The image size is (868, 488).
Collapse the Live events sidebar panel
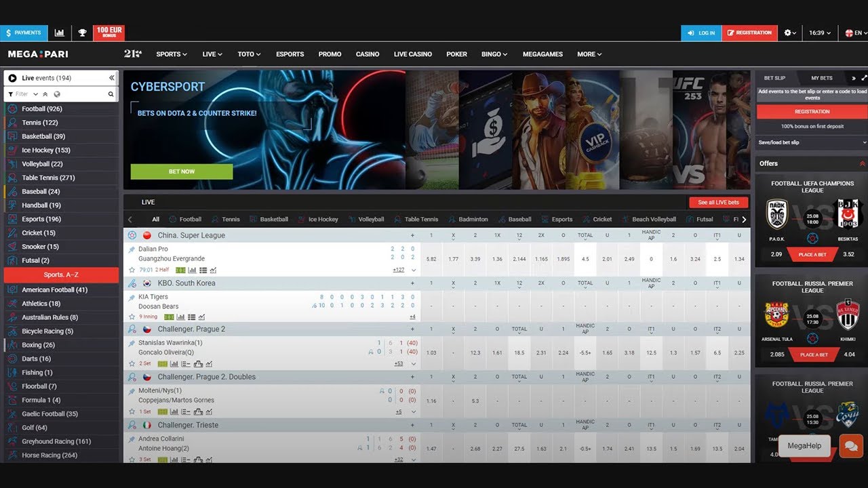point(112,78)
